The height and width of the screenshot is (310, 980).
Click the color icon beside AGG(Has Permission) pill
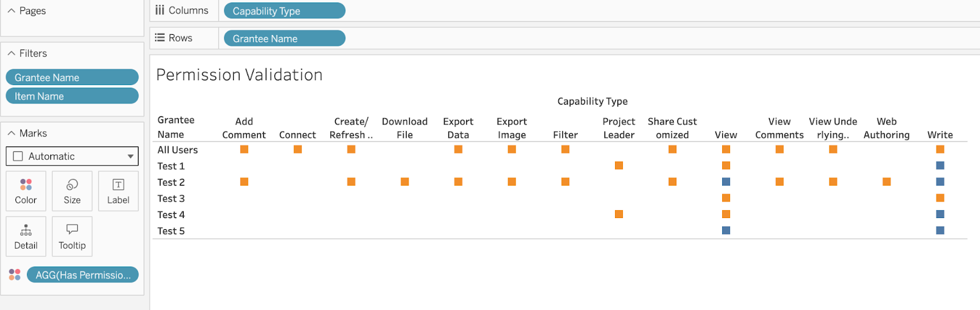pyautogui.click(x=15, y=274)
